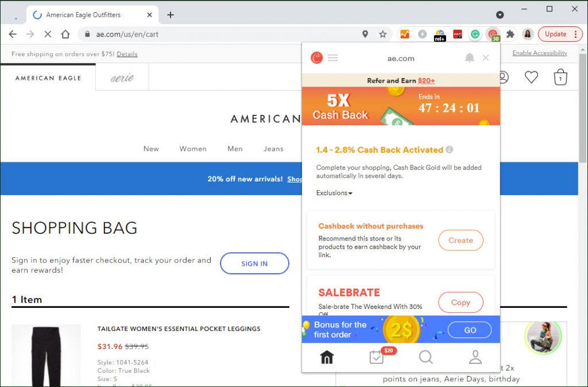Open the extension's hamburger menu
This screenshot has width=588, height=387.
coord(332,58)
